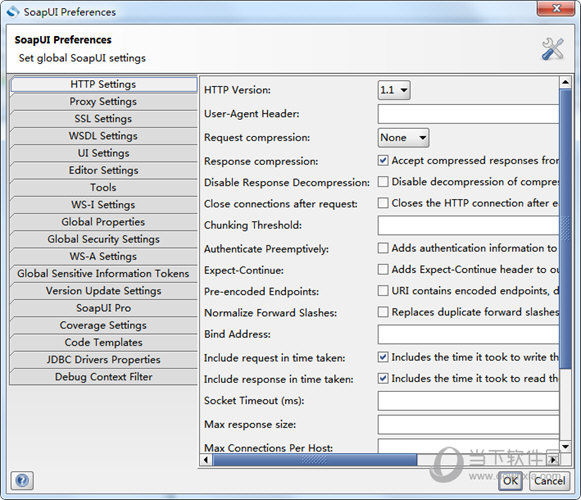Focus the Chunking Threshold field
This screenshot has width=581, height=500.
[x=468, y=225]
